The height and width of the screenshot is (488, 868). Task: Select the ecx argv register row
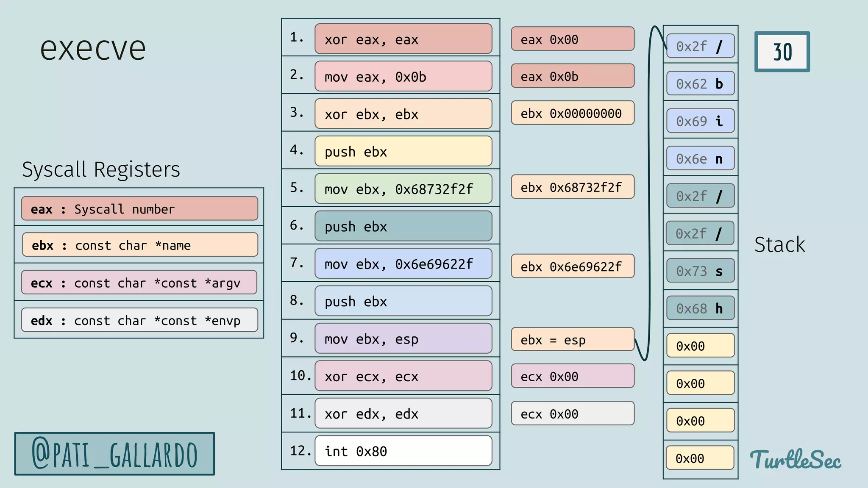click(139, 283)
